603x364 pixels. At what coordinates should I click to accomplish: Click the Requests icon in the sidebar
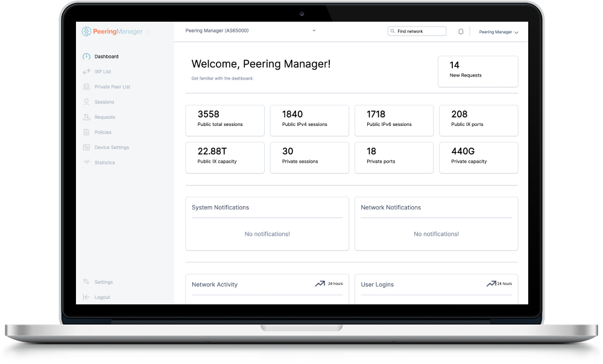[x=85, y=117]
